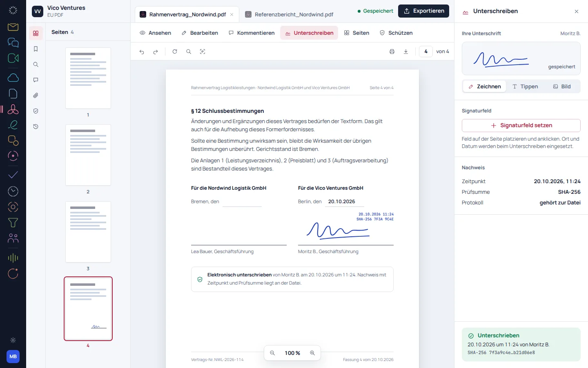Image resolution: width=588 pixels, height=368 pixels.
Task: Click the text scan icon in the toolbar
Action: (x=203, y=52)
